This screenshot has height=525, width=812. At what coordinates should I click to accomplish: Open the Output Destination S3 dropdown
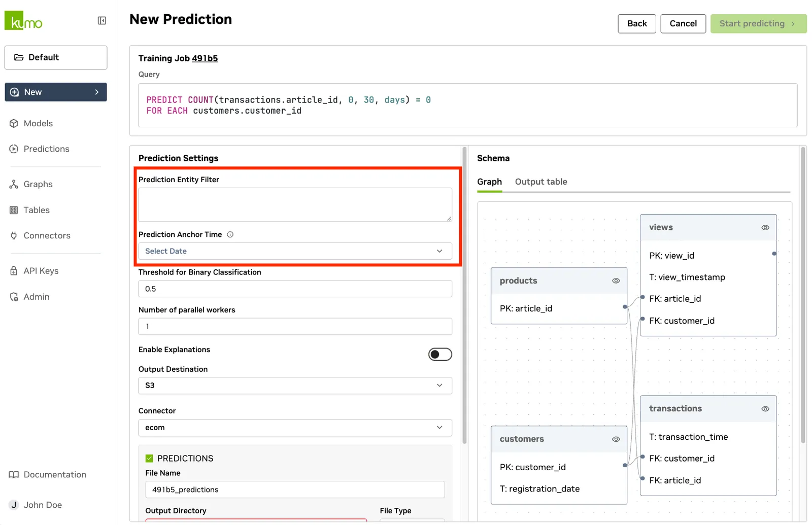(295, 386)
